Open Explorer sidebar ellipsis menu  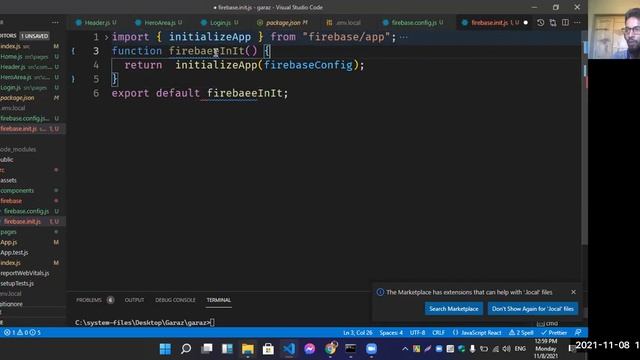55,22
